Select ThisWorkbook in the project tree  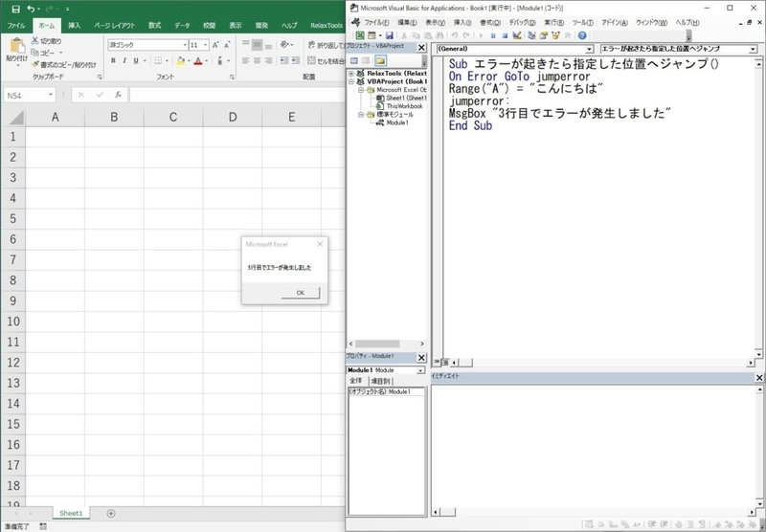click(404, 106)
